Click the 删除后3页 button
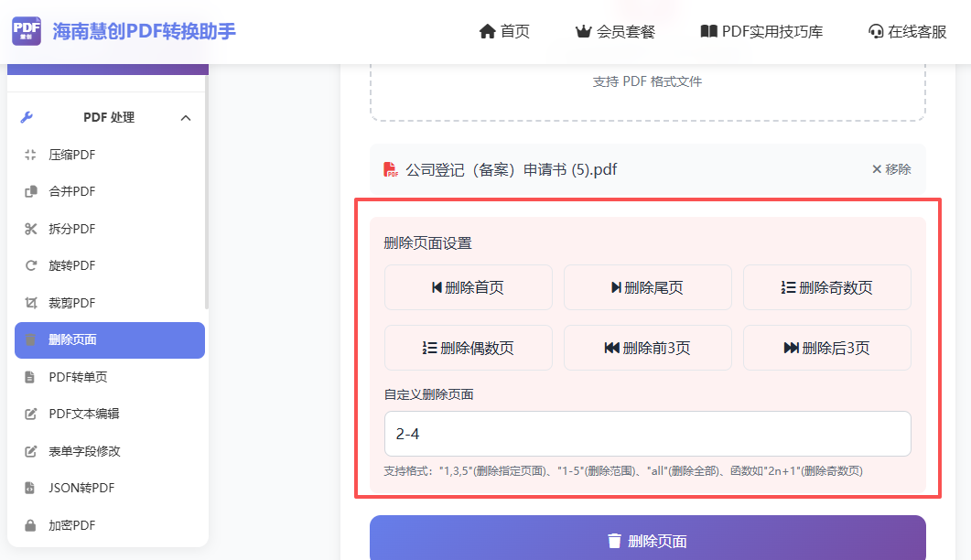This screenshot has width=971, height=560. (827, 348)
